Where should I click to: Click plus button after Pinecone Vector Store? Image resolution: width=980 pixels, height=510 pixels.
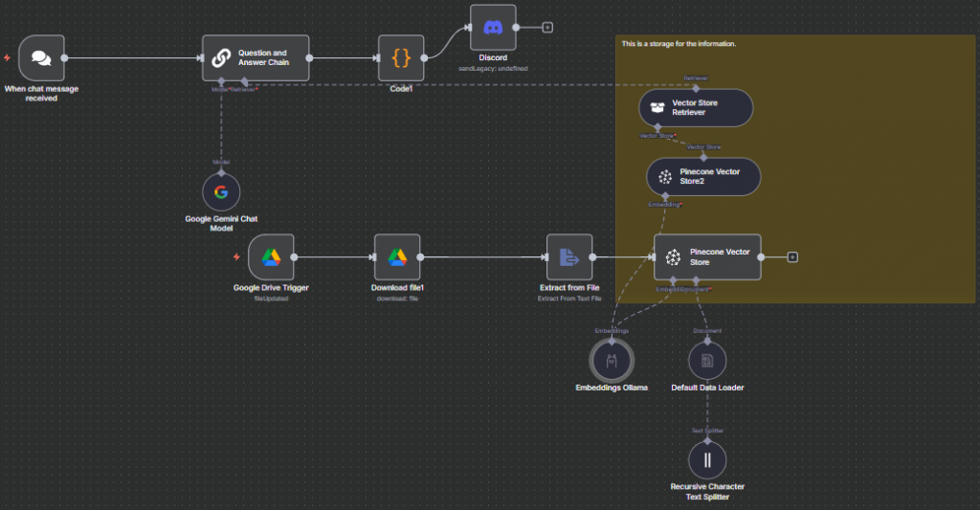[x=792, y=256]
